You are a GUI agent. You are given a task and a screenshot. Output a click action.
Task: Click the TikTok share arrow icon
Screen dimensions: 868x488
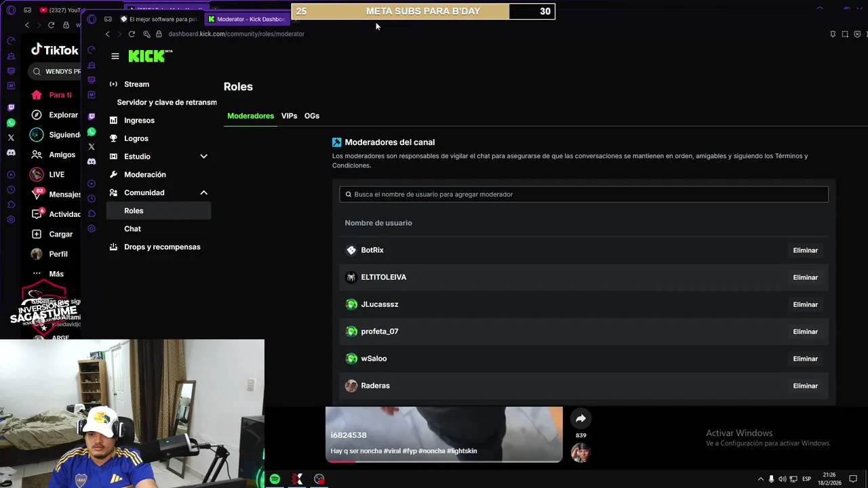[x=580, y=419]
